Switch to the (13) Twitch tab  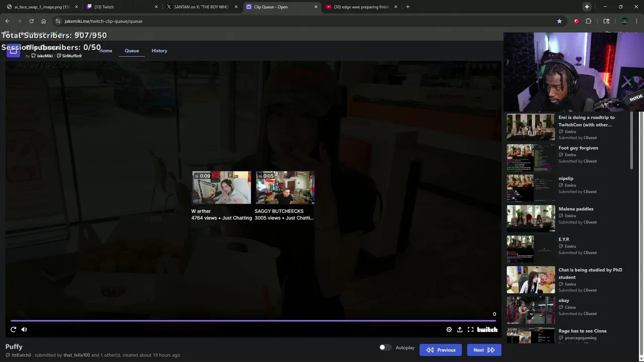pos(122,7)
